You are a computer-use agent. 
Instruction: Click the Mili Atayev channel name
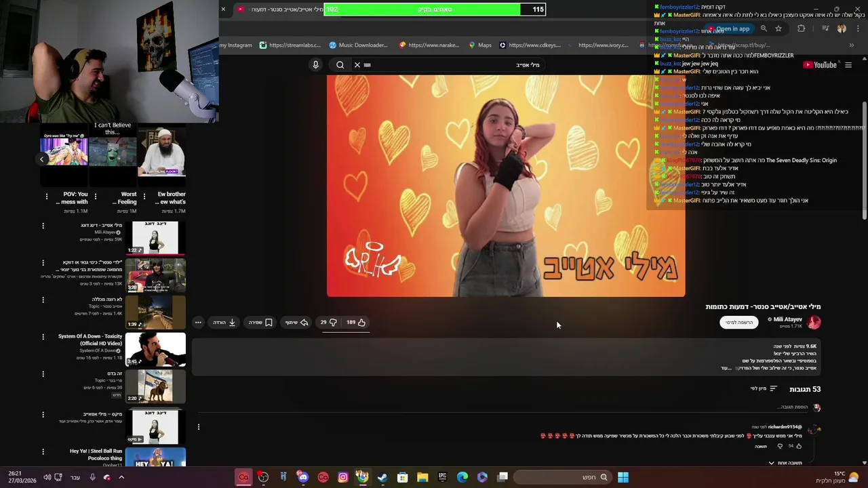coord(788,319)
